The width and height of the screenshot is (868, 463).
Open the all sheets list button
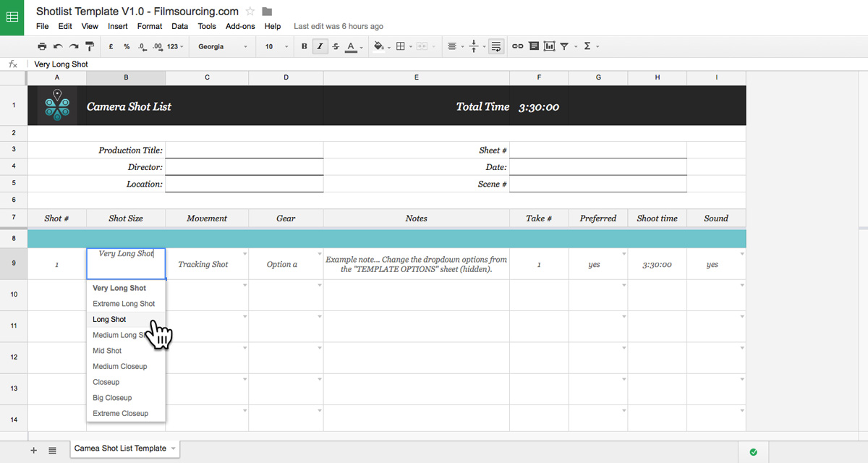click(x=53, y=450)
